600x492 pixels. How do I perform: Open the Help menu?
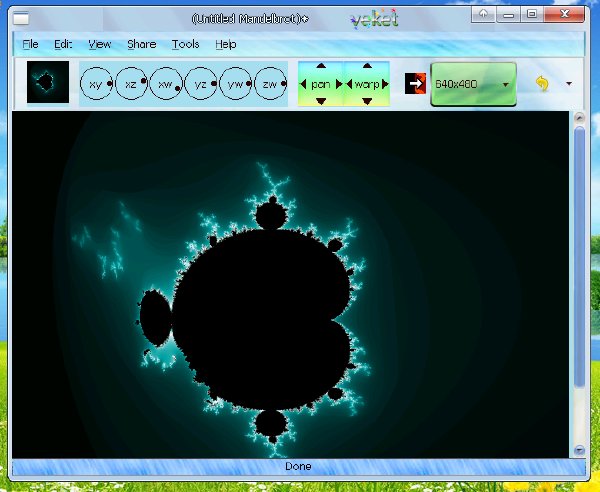pos(226,44)
